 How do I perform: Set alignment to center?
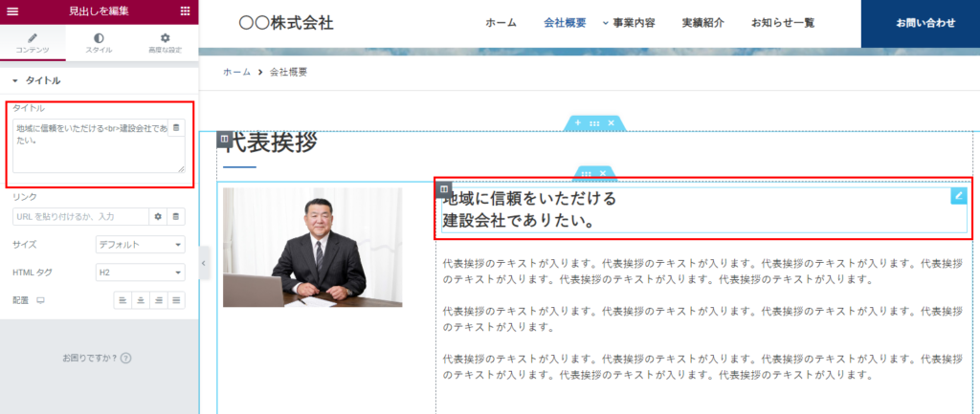[x=141, y=300]
